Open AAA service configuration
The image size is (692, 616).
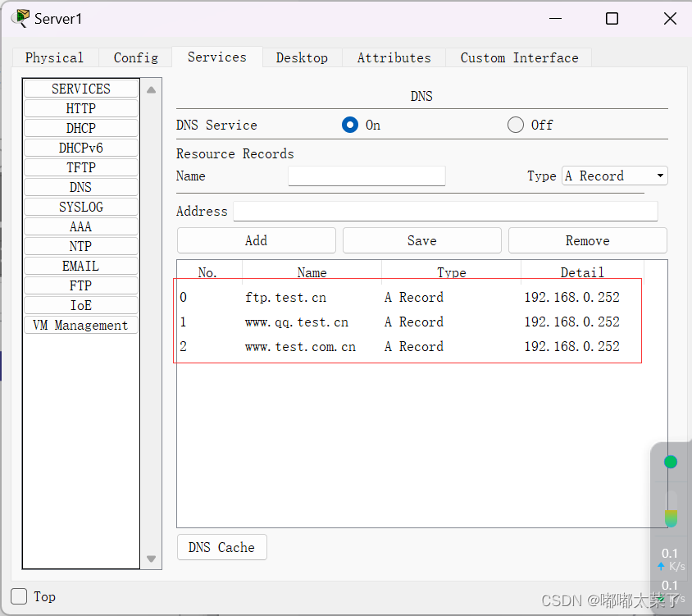81,226
